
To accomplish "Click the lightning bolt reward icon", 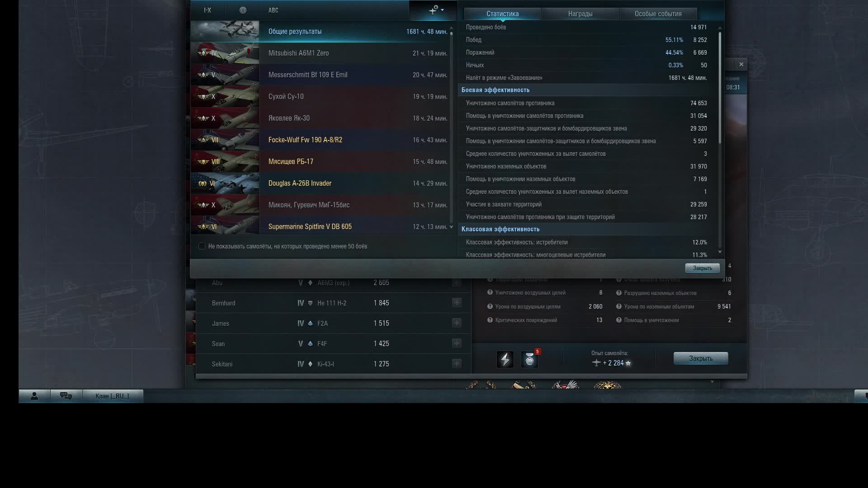I will [x=505, y=360].
